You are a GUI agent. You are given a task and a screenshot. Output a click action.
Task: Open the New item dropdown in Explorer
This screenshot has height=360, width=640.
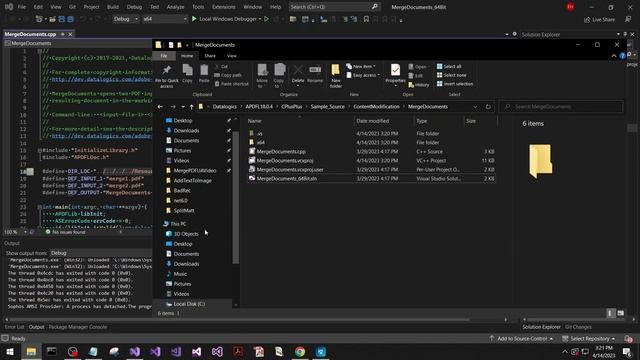pos(361,66)
